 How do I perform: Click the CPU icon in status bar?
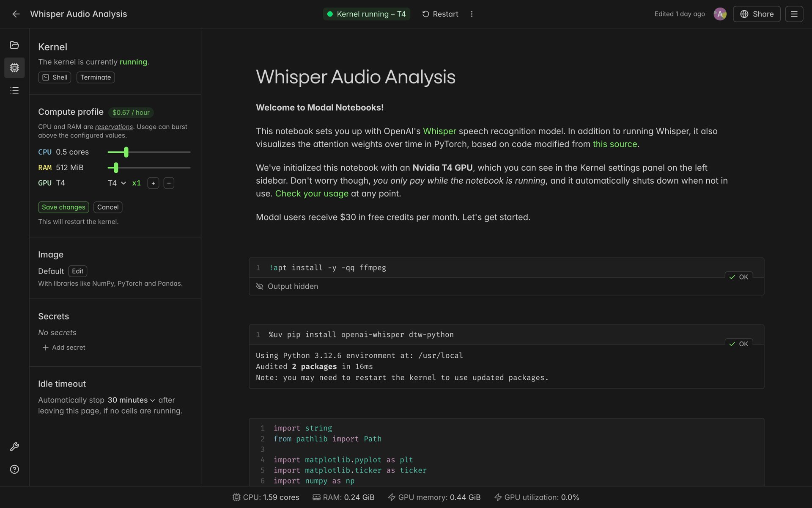coord(236,497)
